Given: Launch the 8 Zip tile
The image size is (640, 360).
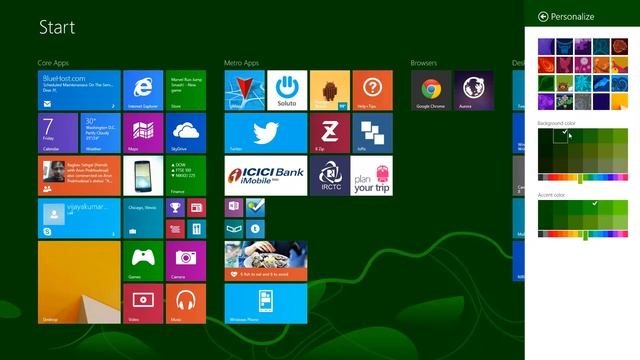Looking at the screenshot, I should click(330, 133).
